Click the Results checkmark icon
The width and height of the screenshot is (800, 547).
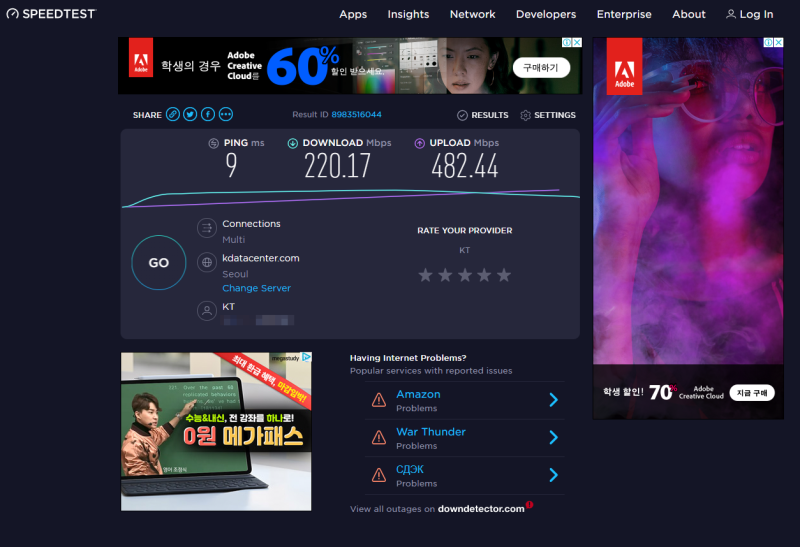coord(462,115)
